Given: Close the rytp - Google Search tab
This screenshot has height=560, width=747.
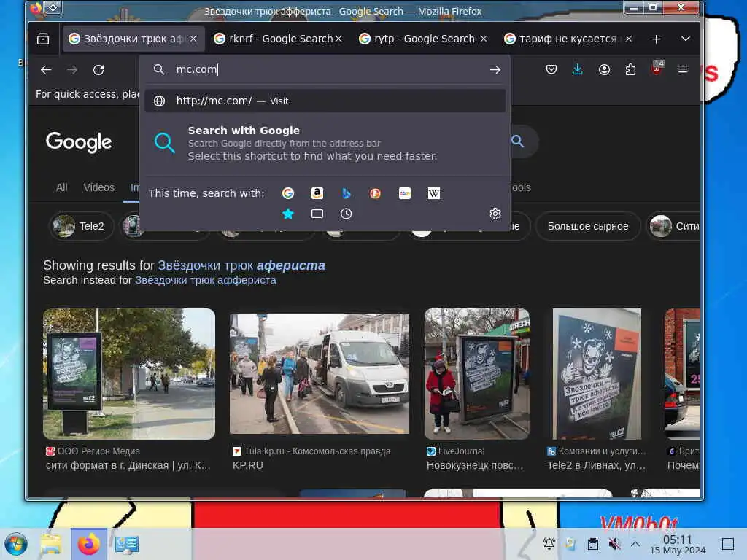Looking at the screenshot, I should [x=484, y=39].
